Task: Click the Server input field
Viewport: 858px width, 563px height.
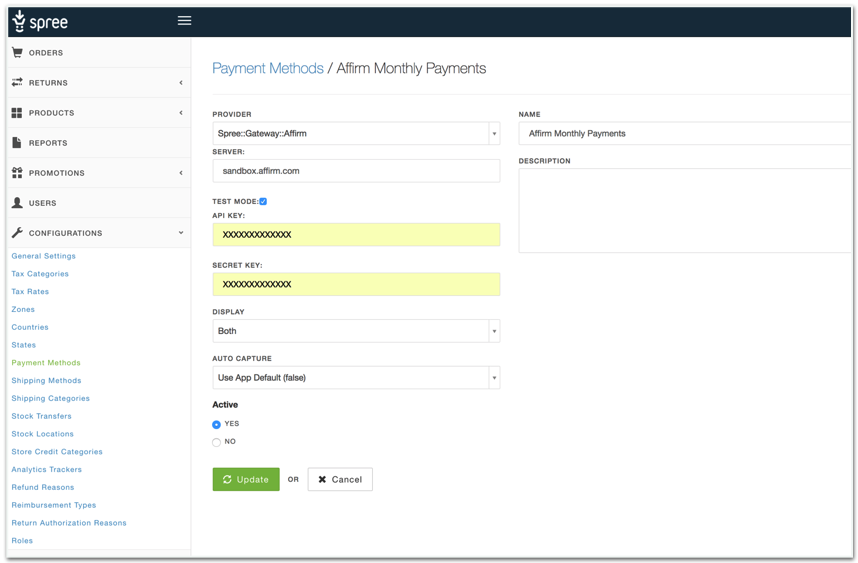Action: click(x=356, y=171)
